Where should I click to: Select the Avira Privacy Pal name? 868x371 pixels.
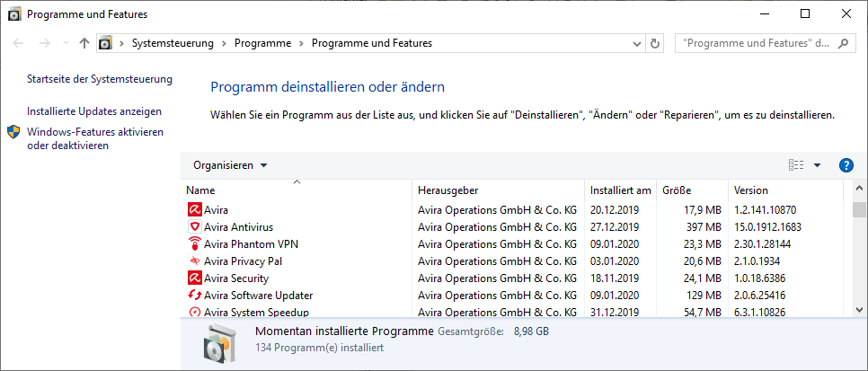[243, 261]
